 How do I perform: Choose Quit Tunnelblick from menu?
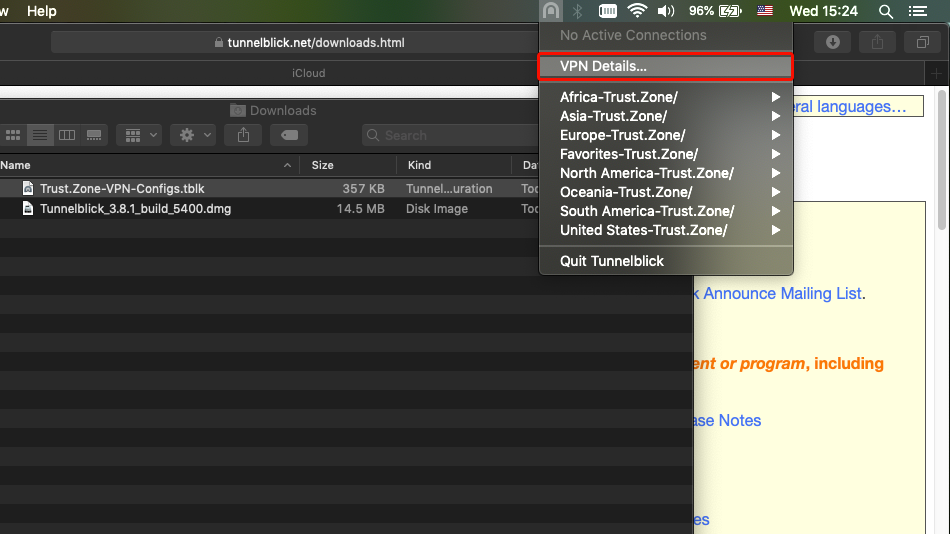pyautogui.click(x=612, y=261)
